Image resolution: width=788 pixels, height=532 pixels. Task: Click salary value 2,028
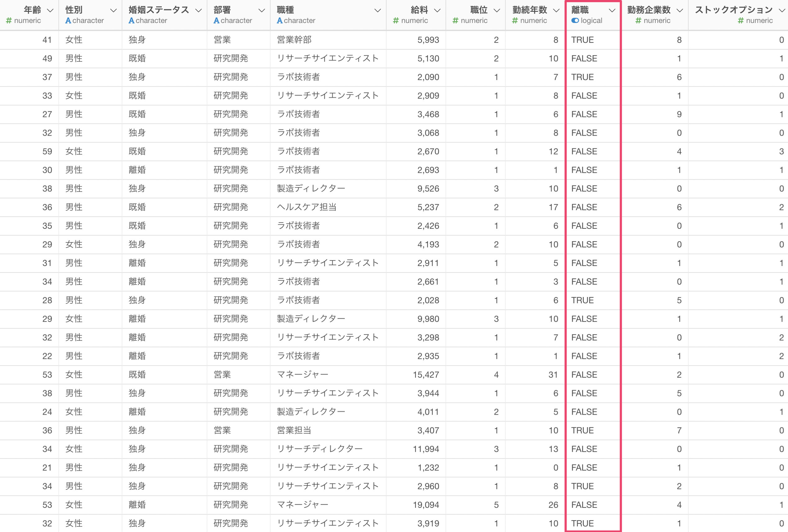tap(428, 300)
